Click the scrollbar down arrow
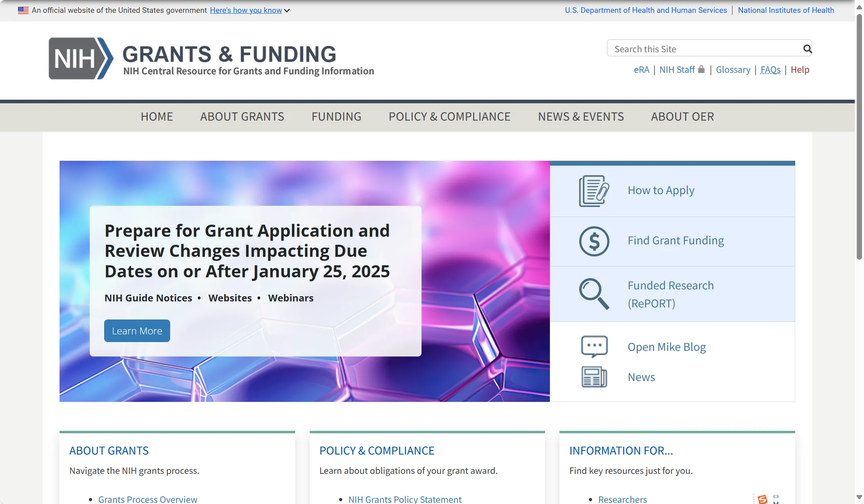Screen dimensions: 864x504 [859, 497]
